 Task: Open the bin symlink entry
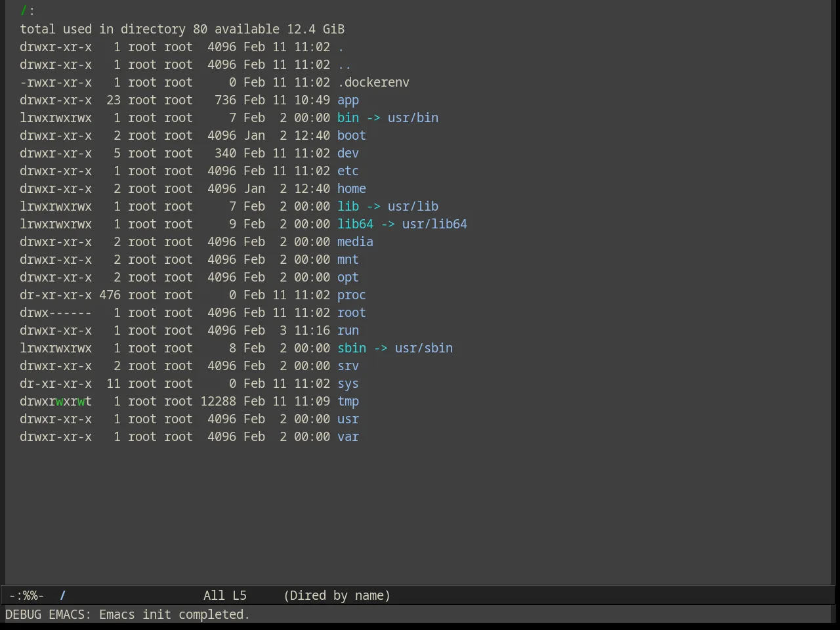pos(348,118)
